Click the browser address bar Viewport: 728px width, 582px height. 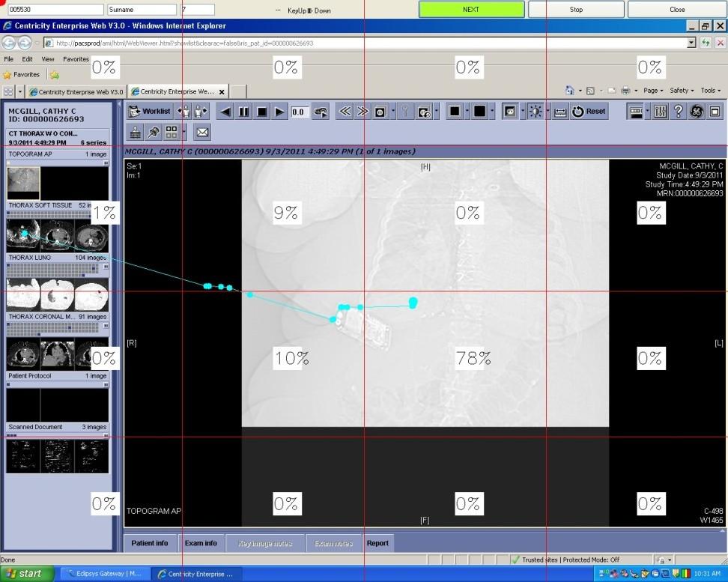[x=370, y=43]
